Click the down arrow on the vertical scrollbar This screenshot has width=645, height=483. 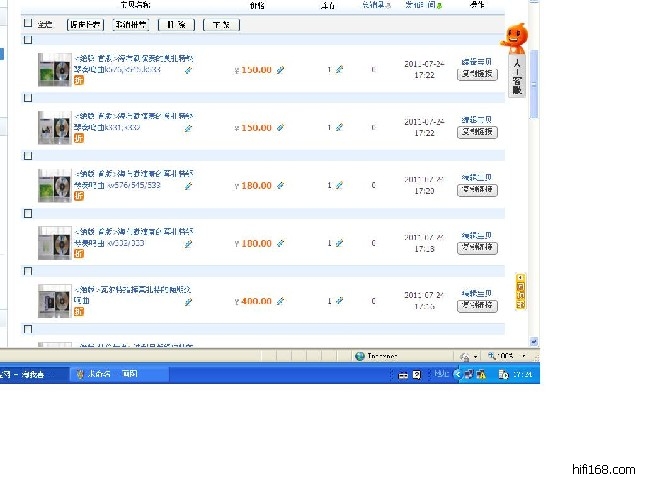point(534,341)
